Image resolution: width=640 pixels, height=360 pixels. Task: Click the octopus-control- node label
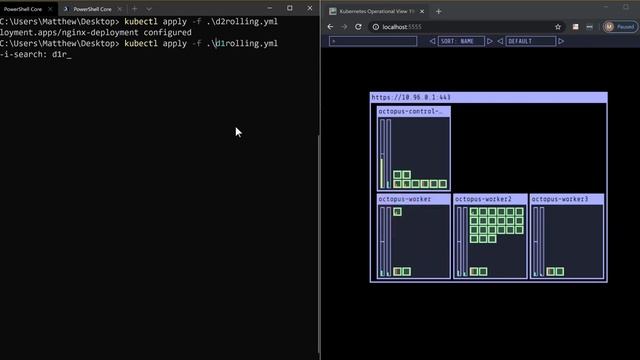click(x=413, y=111)
